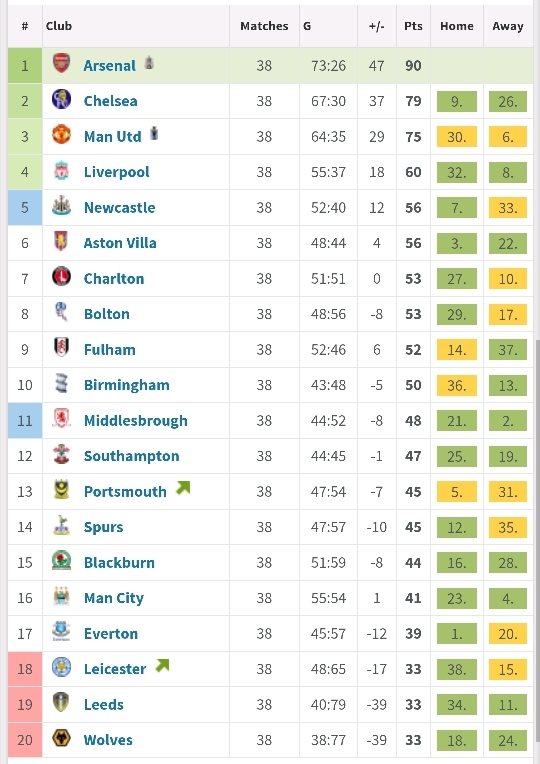Click the Wolves club crest icon

[x=61, y=739]
